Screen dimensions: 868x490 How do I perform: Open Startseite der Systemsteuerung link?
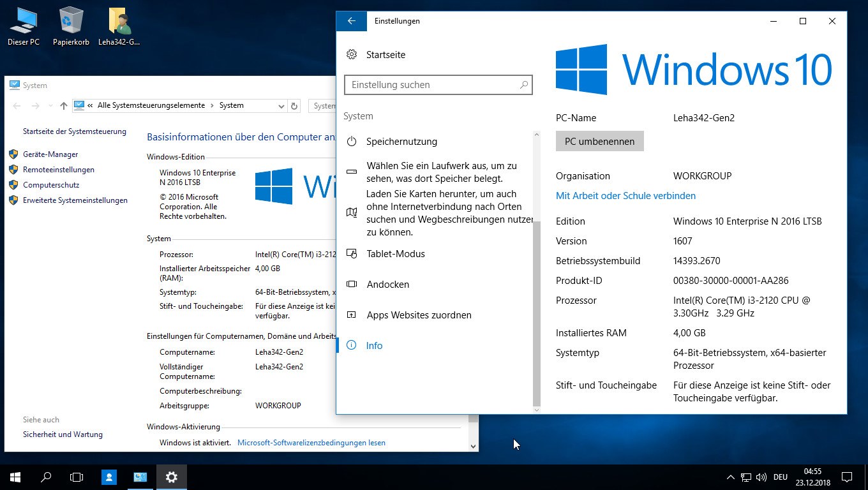tap(75, 131)
